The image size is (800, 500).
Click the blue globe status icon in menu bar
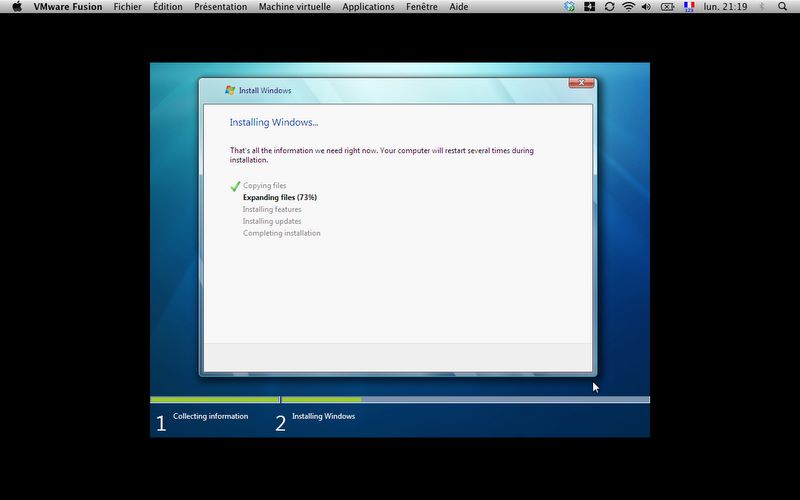569,7
